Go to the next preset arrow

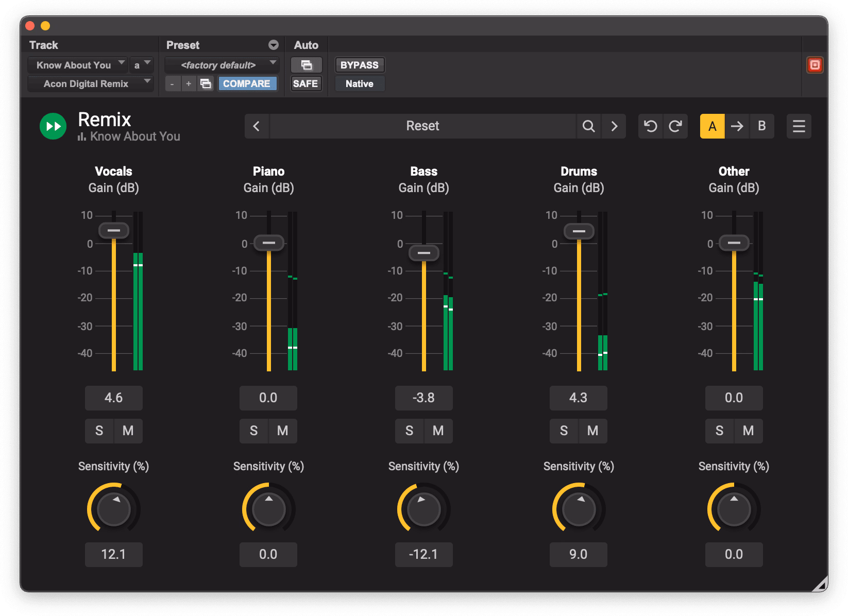point(614,126)
